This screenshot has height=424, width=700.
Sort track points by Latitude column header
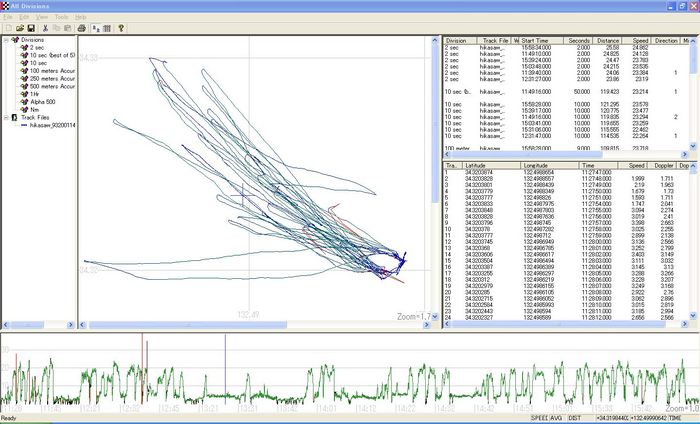478,166
